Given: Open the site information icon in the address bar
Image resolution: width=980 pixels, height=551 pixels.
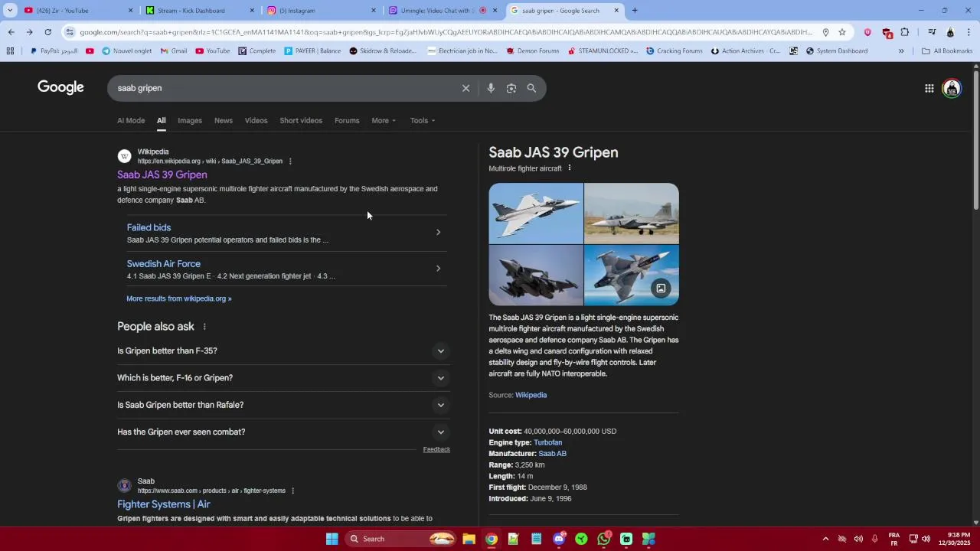Looking at the screenshot, I should 70,32.
